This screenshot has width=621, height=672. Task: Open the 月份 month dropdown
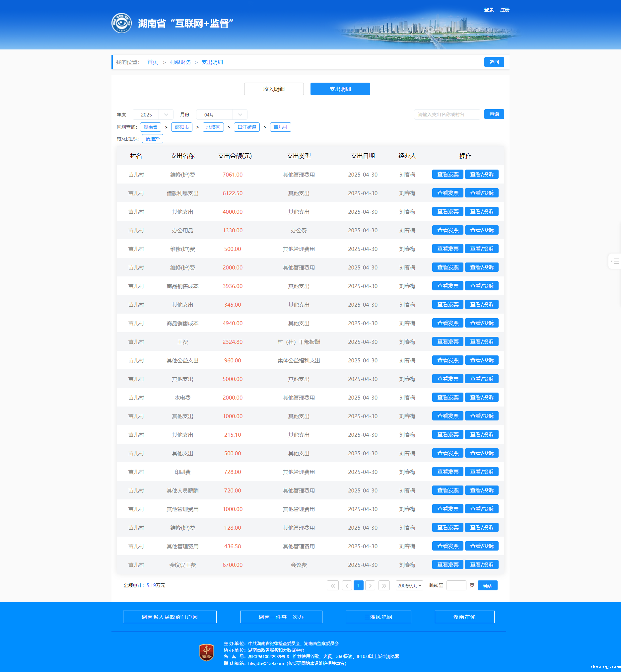pyautogui.click(x=222, y=114)
